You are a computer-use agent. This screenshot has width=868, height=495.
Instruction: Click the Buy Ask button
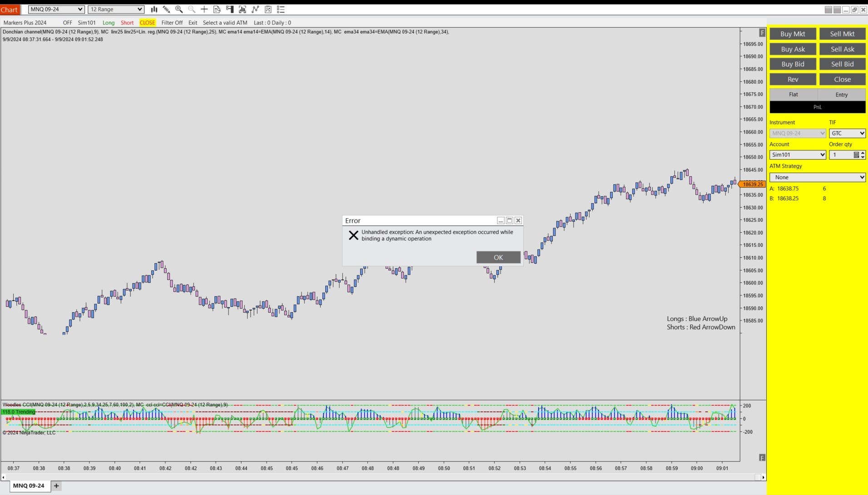pyautogui.click(x=793, y=49)
